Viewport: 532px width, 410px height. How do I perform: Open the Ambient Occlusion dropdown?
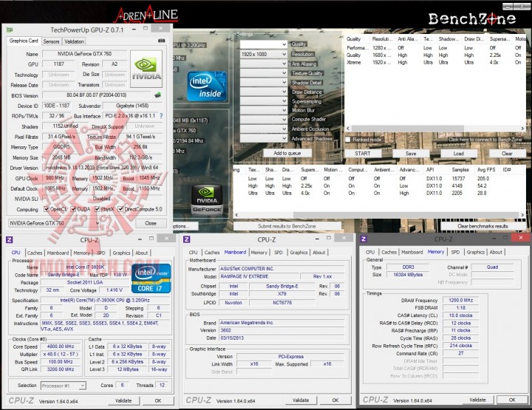pos(264,129)
